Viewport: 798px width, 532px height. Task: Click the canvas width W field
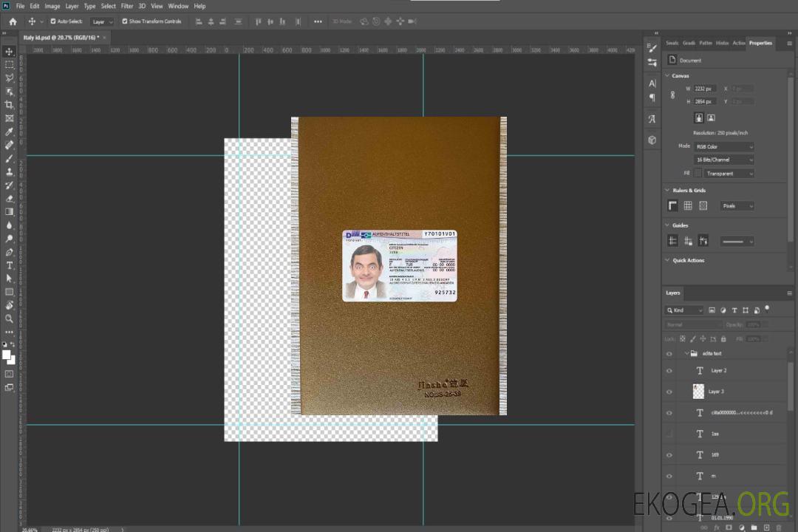tap(705, 89)
